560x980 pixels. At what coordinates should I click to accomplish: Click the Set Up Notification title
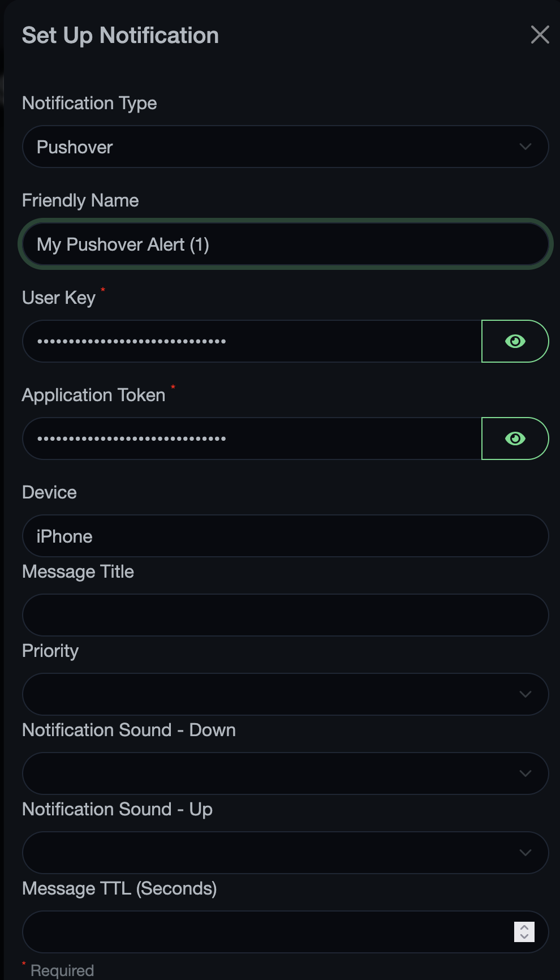120,35
